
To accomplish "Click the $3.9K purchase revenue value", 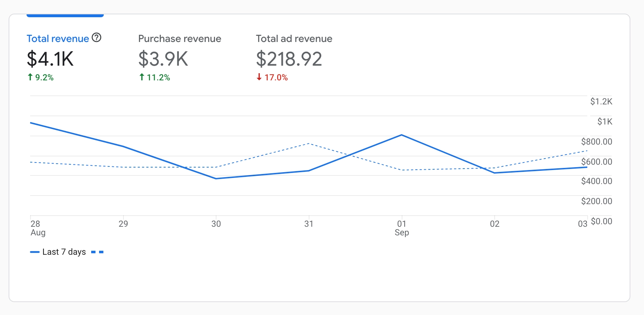I will (x=163, y=59).
